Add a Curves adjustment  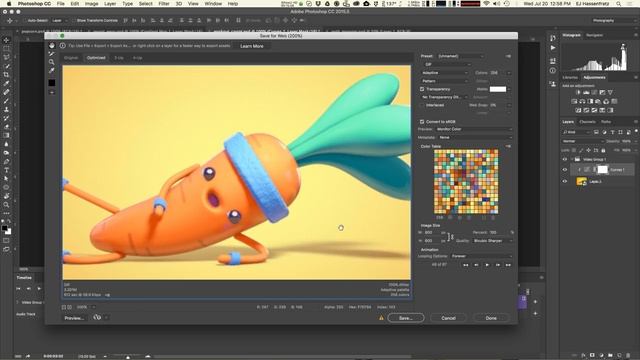(x=594, y=93)
